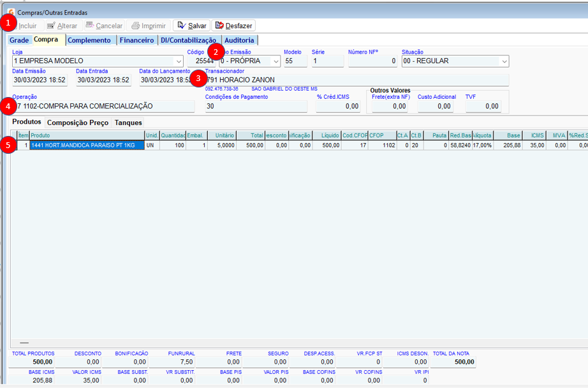Click the Custo Adicional field
The image size is (588, 388).
435,106
